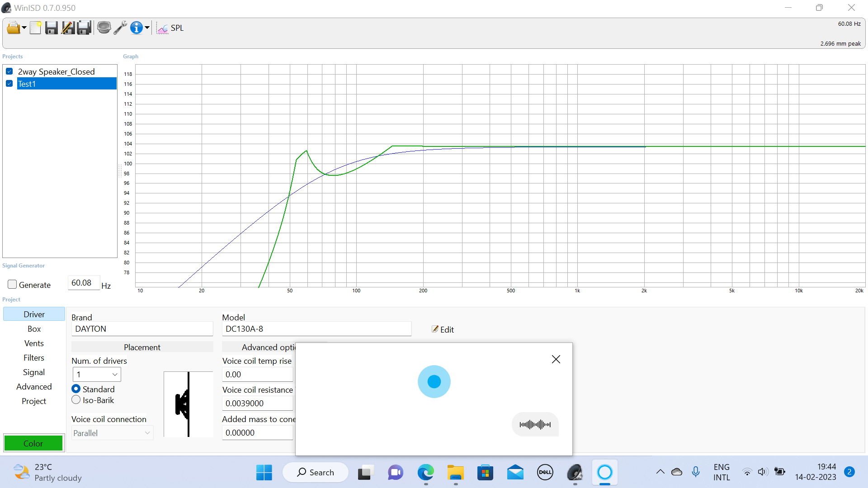Click the blue listening circle in popup

point(434,381)
